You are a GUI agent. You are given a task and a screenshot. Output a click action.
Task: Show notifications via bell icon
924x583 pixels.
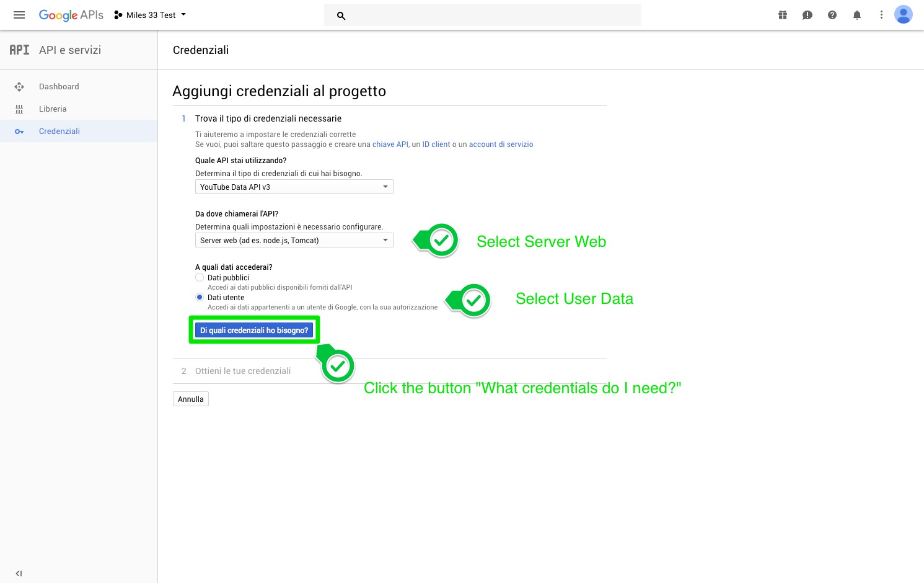pyautogui.click(x=857, y=15)
